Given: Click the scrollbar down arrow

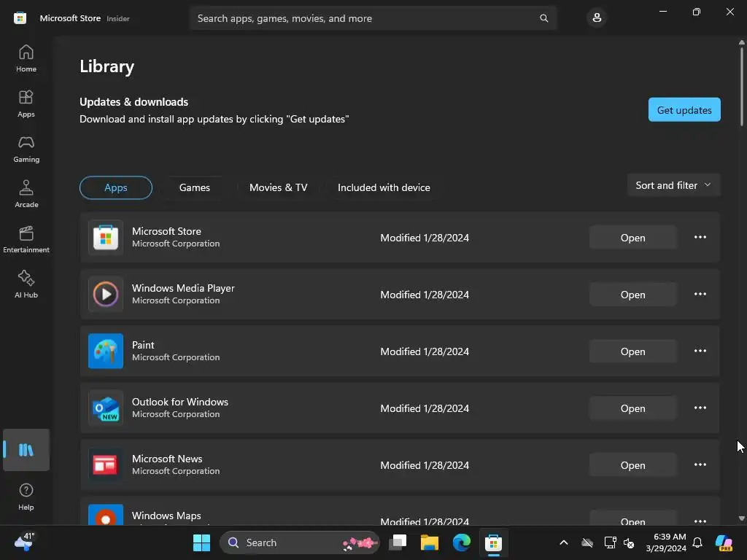Looking at the screenshot, I should (x=741, y=518).
